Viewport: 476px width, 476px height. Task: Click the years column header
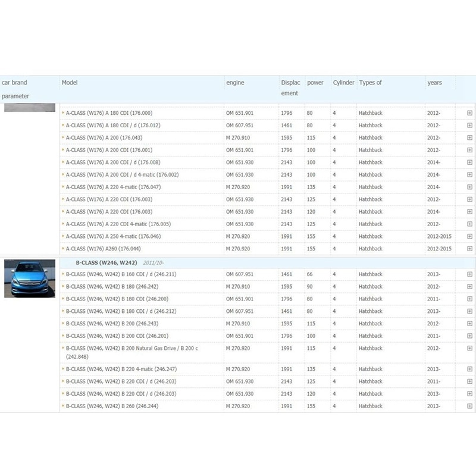point(434,83)
